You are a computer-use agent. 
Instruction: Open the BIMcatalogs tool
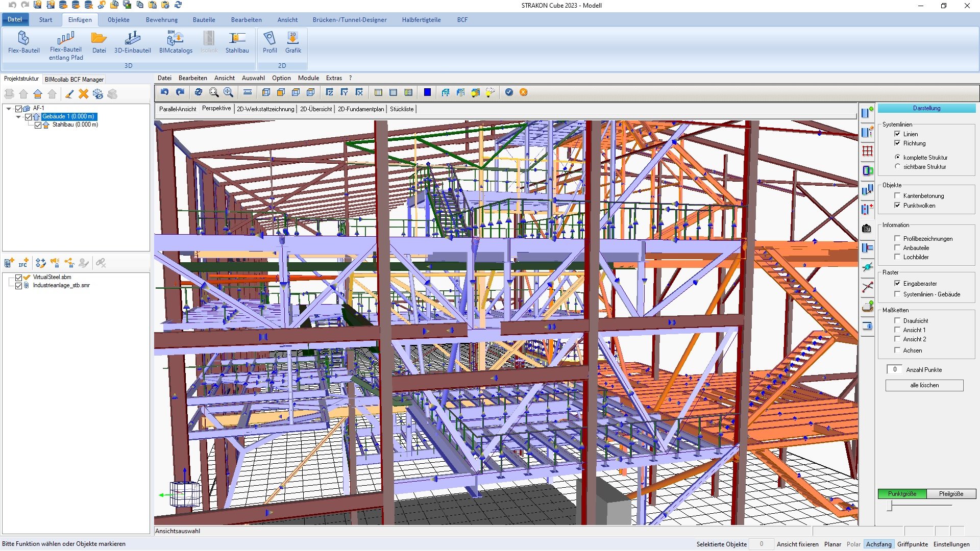[176, 39]
